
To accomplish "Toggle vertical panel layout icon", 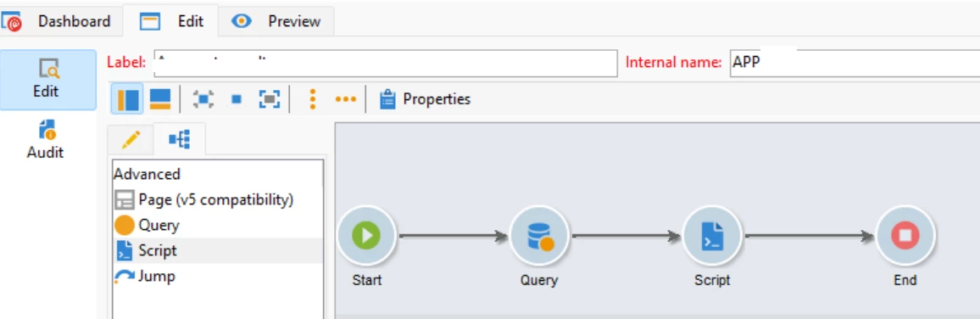I will (x=127, y=98).
